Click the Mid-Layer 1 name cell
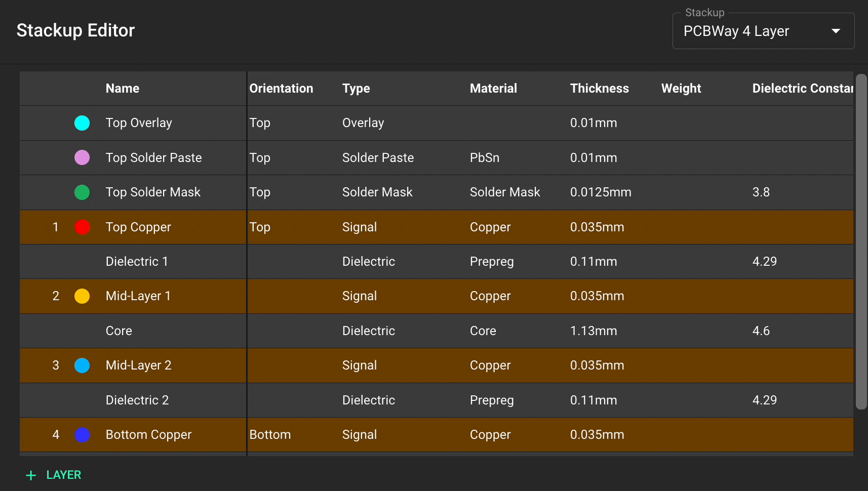The width and height of the screenshot is (868, 491). (x=138, y=296)
